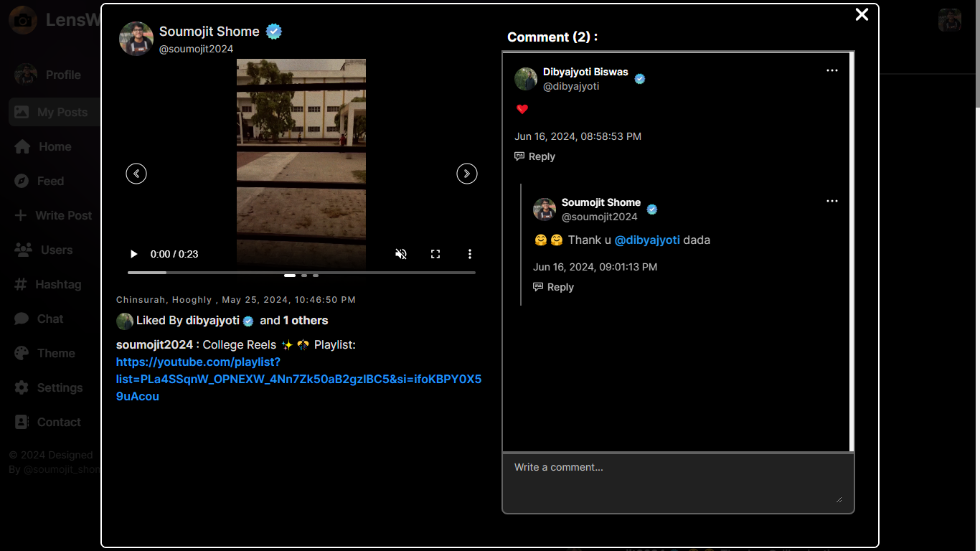Go to the next media slide
Viewport: 980px width, 551px height.
tap(467, 174)
